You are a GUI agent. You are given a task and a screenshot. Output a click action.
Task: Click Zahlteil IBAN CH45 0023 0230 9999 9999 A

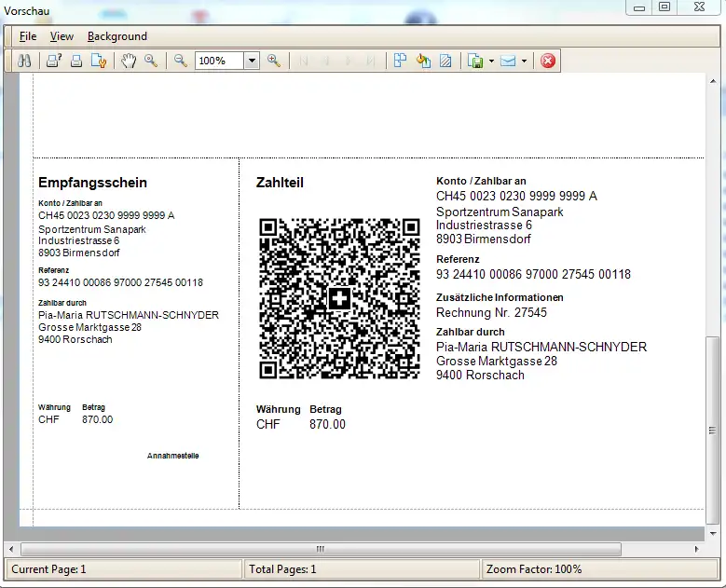[516, 196]
